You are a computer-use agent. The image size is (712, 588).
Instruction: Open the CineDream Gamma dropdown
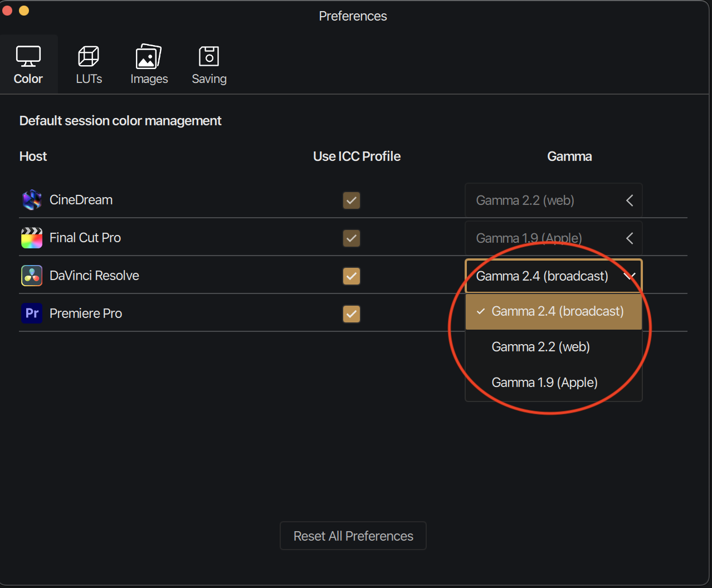(x=553, y=200)
